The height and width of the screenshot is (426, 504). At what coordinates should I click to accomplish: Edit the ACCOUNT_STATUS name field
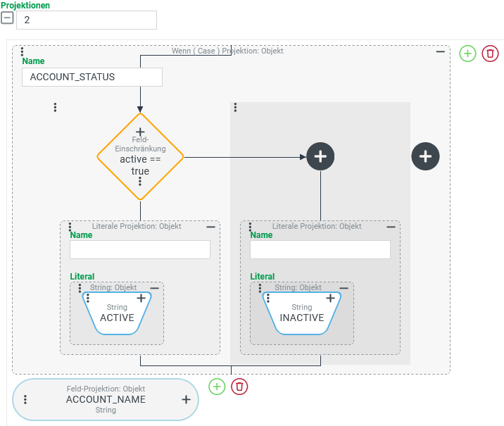(92, 77)
